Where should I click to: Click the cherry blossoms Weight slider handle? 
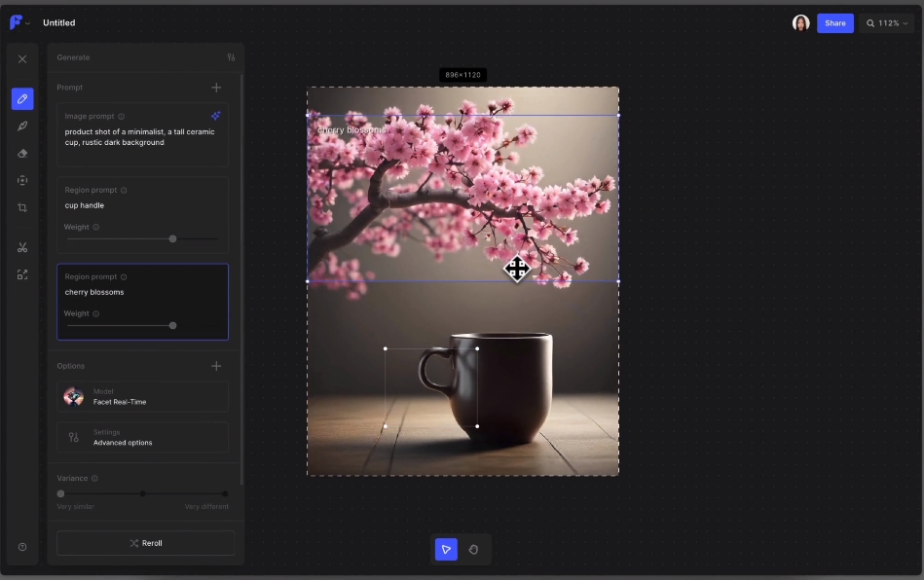tap(172, 325)
